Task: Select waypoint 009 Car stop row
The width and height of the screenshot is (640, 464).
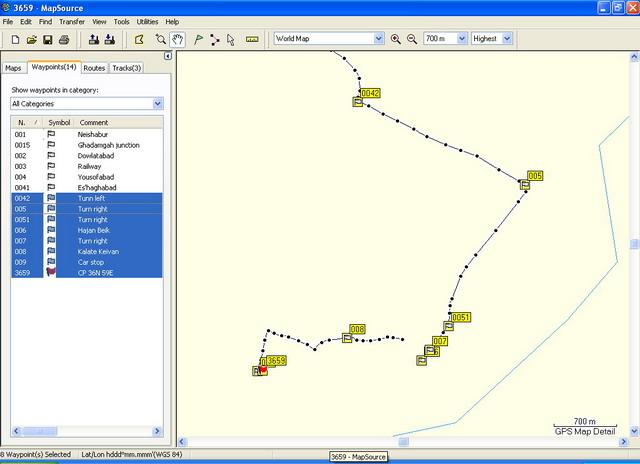Action: (x=87, y=262)
